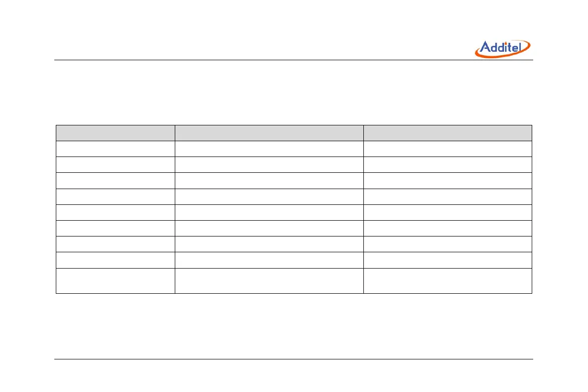588x392 pixels.
Task: Click the second body row's middle cell
Action: (x=269, y=165)
